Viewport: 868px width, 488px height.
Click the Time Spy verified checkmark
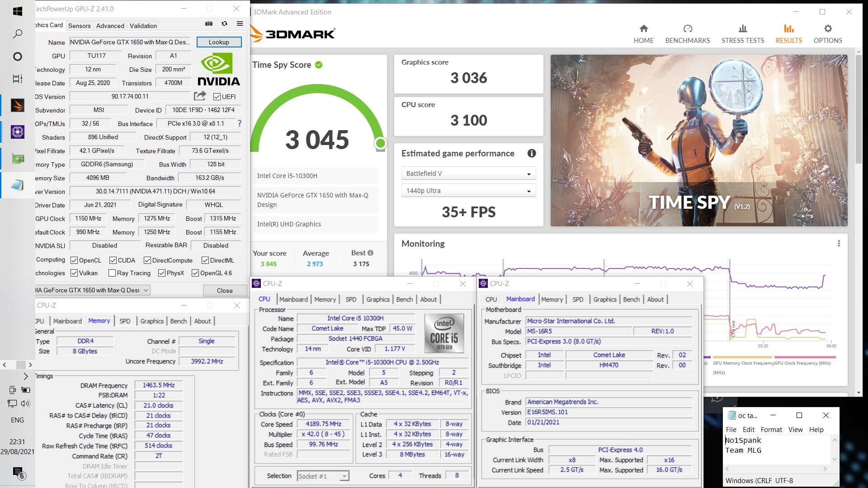(319, 65)
